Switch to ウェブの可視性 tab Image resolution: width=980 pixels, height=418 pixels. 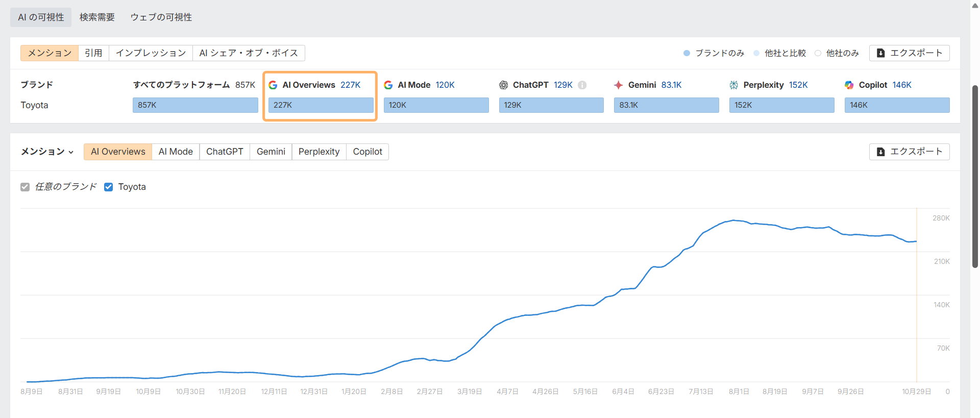(161, 17)
